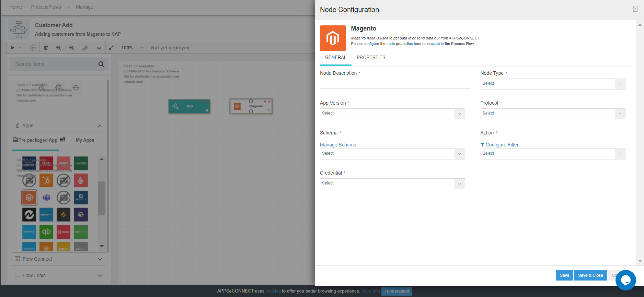Open the PROPERTIES tab

point(371,57)
